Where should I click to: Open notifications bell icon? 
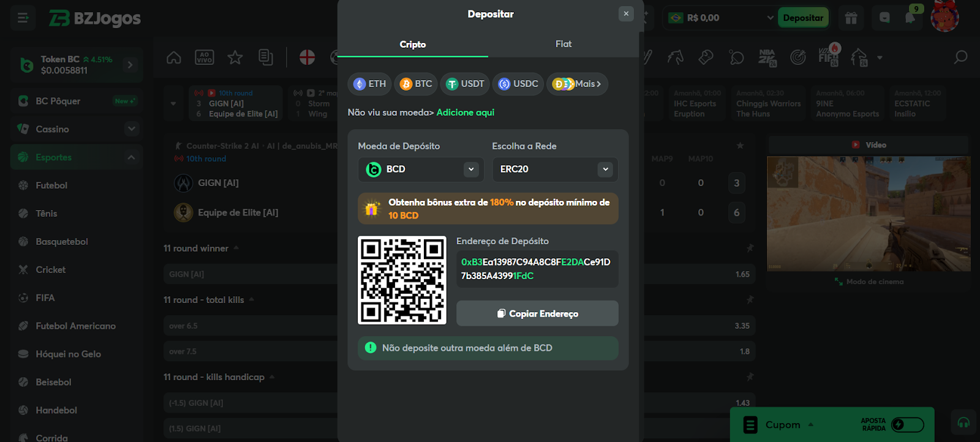coord(911,18)
